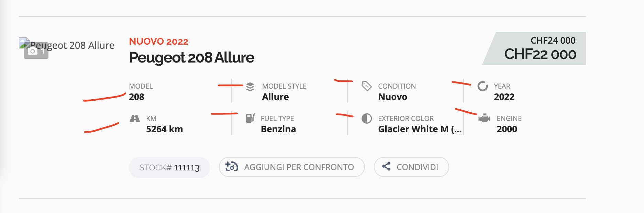Click the model style layers icon

coord(250,87)
